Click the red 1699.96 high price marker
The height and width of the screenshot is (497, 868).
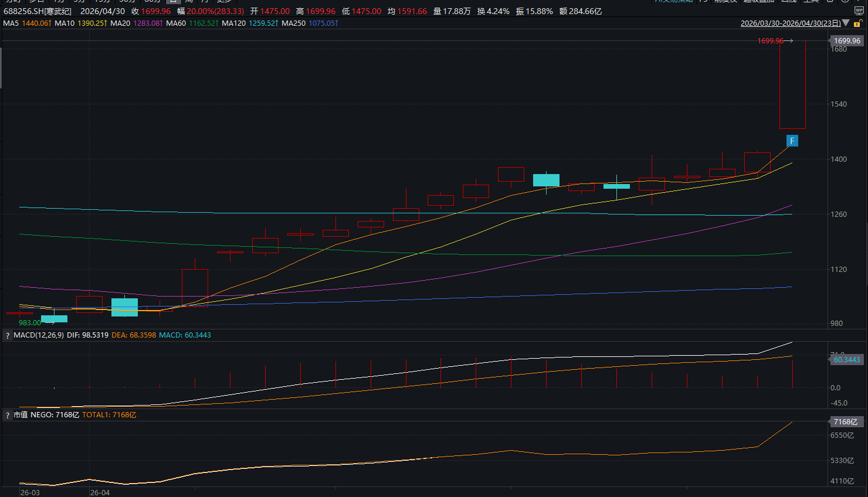[770, 41]
